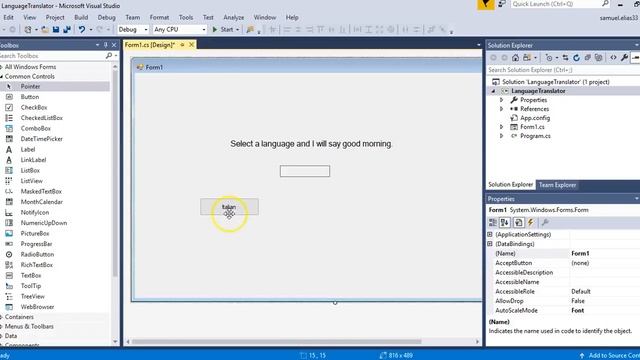Open Properties wrench icon in Solution Explorer
Screen dimensions: 640x360
pyautogui.click(x=624, y=58)
